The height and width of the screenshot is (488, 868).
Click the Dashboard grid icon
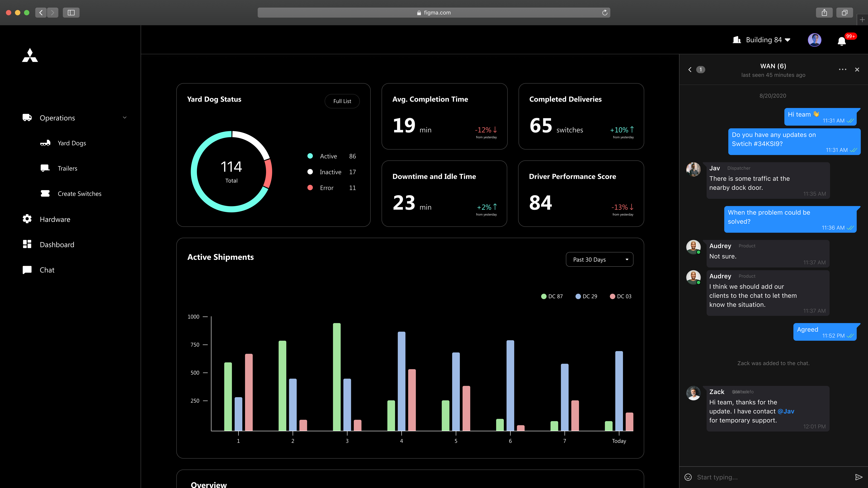[x=27, y=244]
